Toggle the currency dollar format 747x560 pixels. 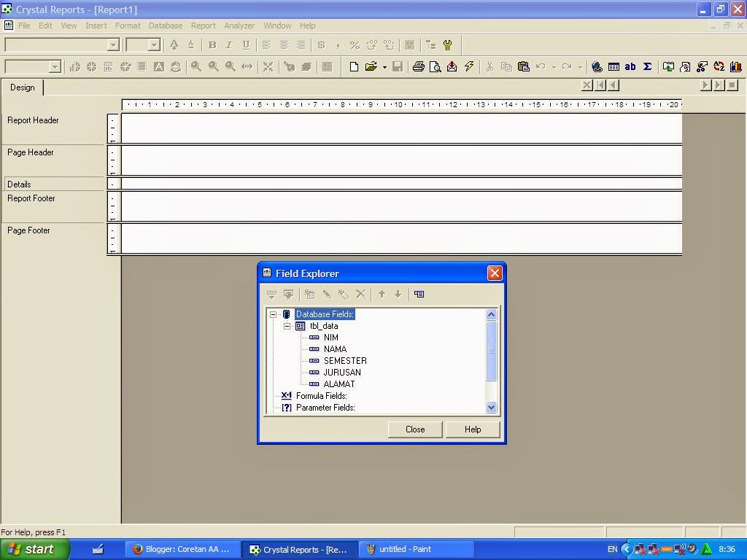click(321, 45)
